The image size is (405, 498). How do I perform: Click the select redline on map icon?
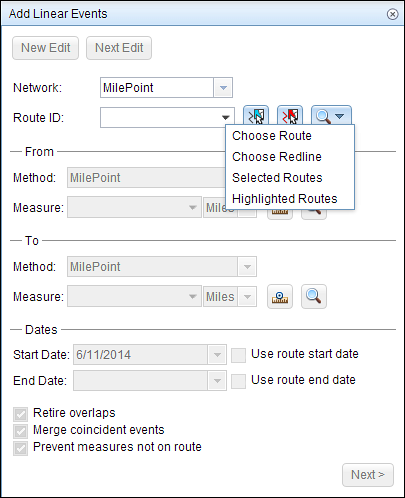pos(290,116)
